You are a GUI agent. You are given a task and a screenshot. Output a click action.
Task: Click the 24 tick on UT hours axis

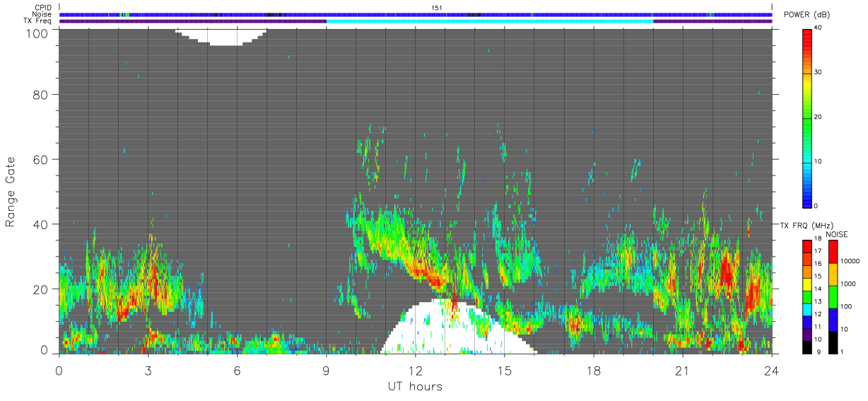[x=772, y=370]
